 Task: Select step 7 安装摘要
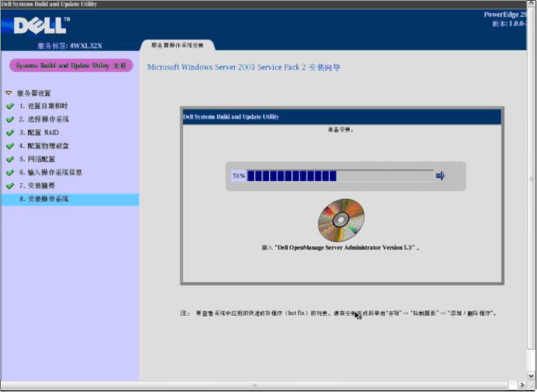37,186
